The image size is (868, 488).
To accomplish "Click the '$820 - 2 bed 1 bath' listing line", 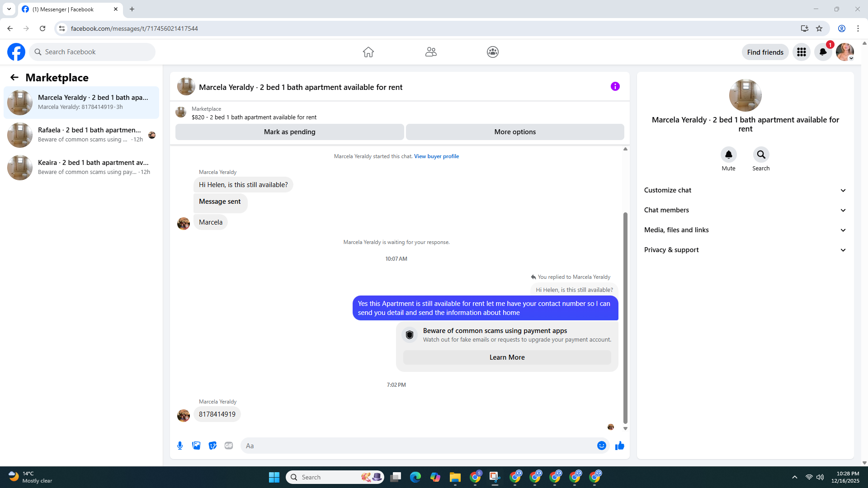I will point(254,117).
